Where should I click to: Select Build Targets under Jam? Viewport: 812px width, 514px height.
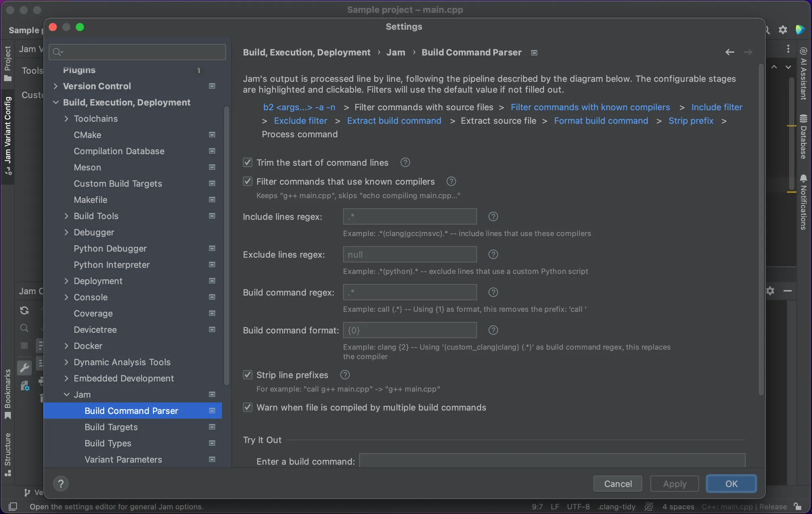pos(133,427)
